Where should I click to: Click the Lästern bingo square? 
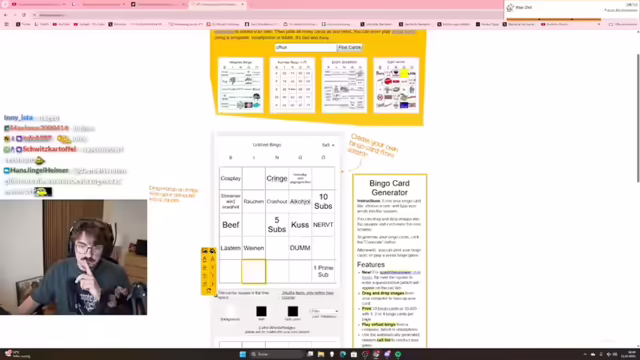point(231,248)
